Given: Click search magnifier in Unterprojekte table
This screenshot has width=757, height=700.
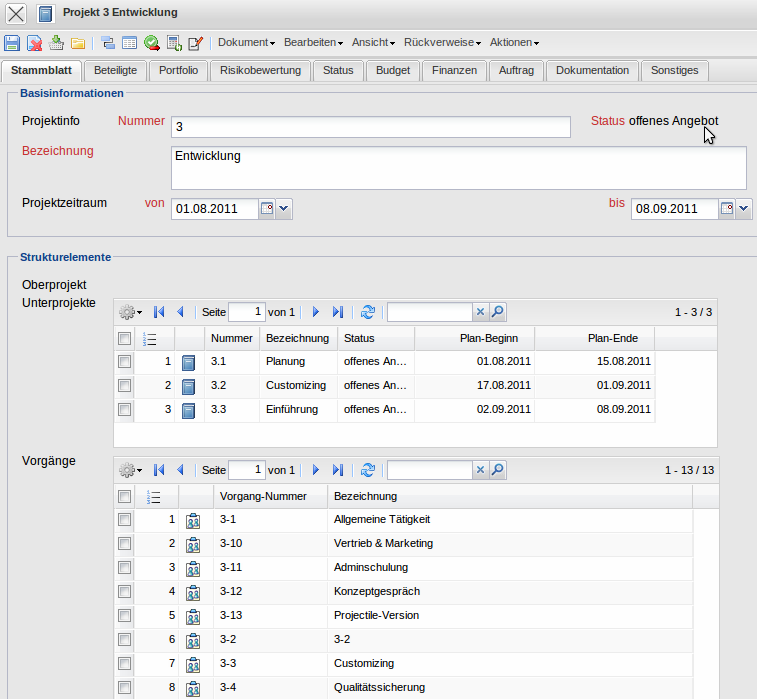Looking at the screenshot, I should [x=497, y=313].
